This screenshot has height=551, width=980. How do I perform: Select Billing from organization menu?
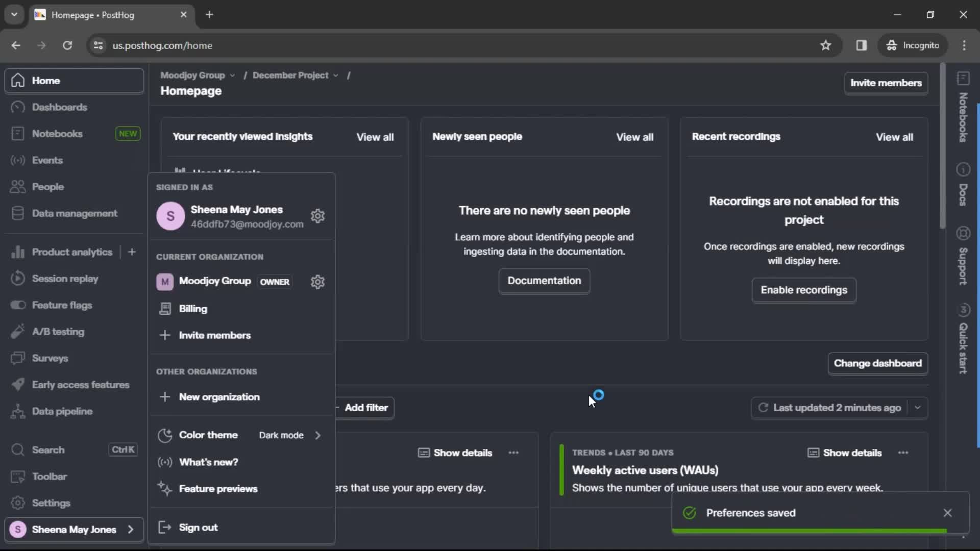(193, 308)
